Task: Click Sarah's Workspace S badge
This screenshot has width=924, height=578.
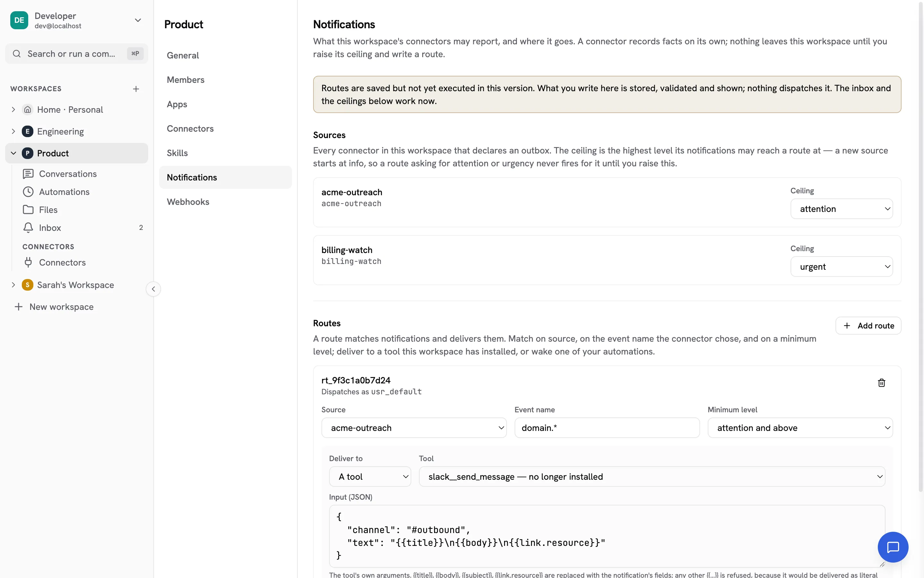Action: [28, 285]
